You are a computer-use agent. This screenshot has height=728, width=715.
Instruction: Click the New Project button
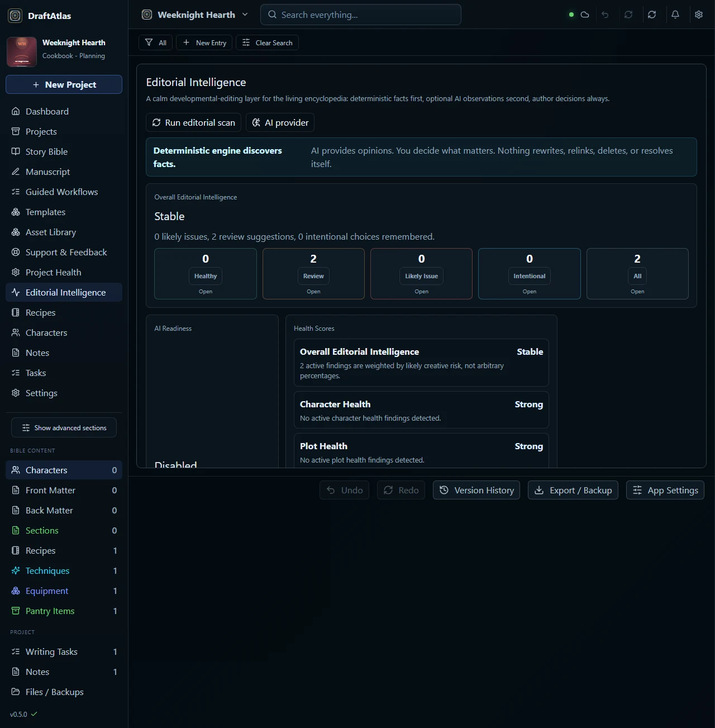[x=64, y=84]
